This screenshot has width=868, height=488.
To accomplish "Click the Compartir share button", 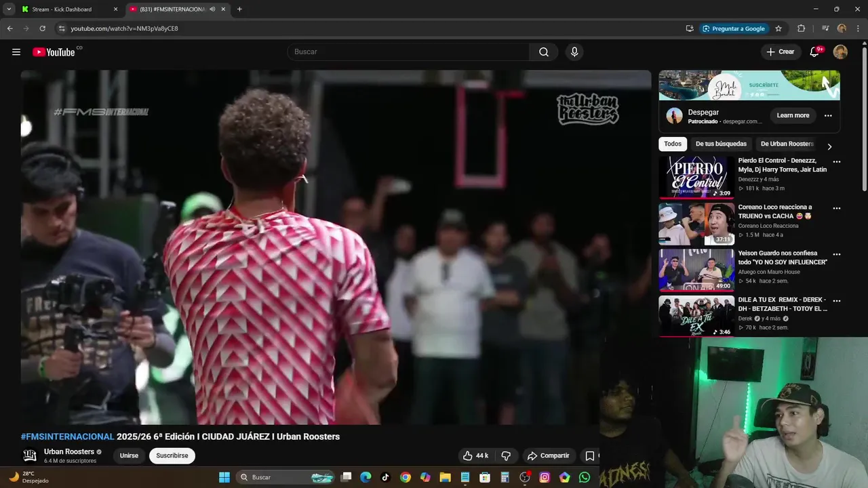I will pyautogui.click(x=548, y=455).
